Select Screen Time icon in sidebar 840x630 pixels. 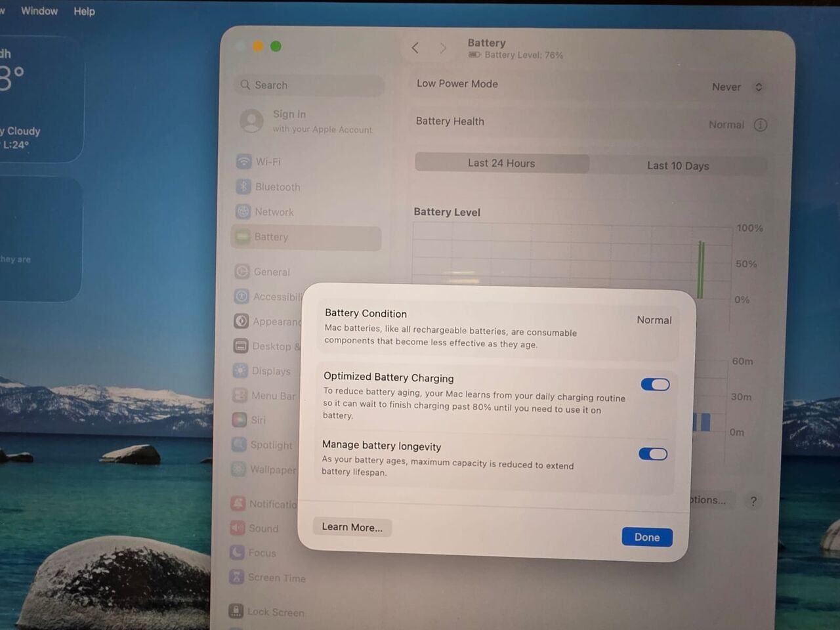pyautogui.click(x=236, y=577)
